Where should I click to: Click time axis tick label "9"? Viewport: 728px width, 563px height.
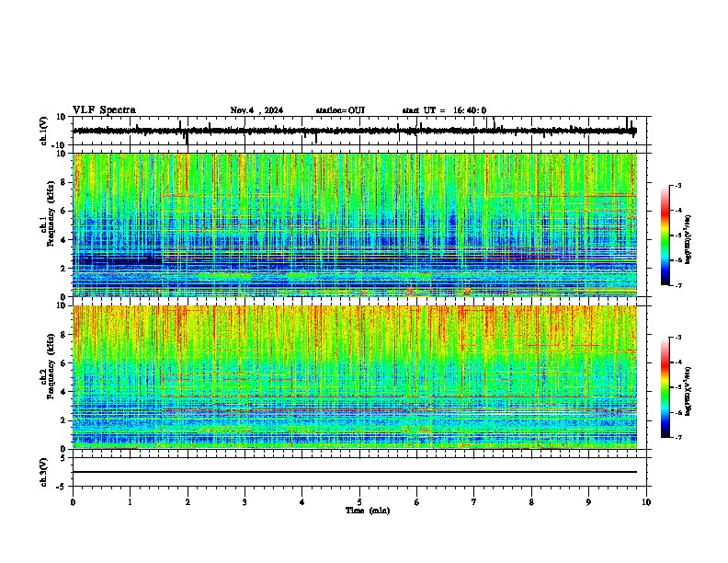[x=588, y=502]
